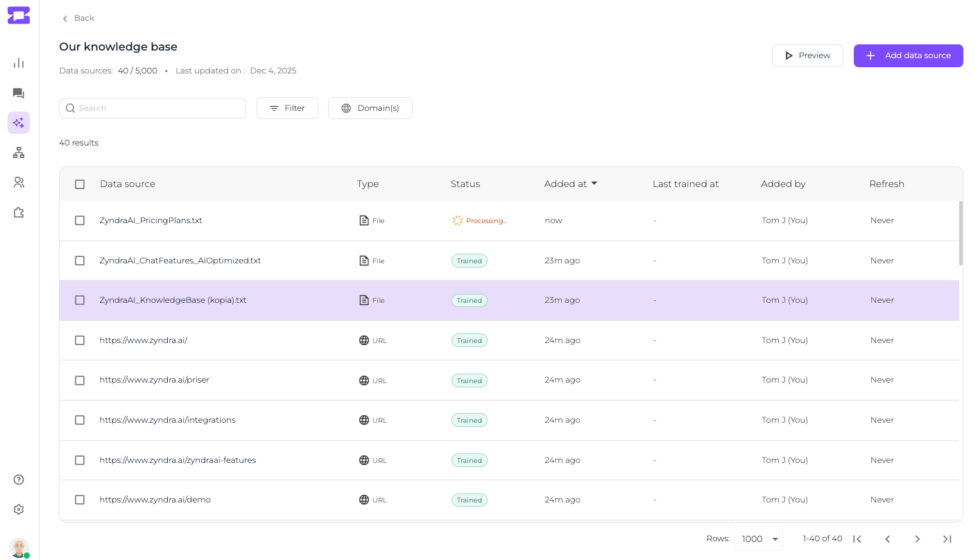Open the analytics bar chart icon
980x560 pixels.
click(19, 63)
